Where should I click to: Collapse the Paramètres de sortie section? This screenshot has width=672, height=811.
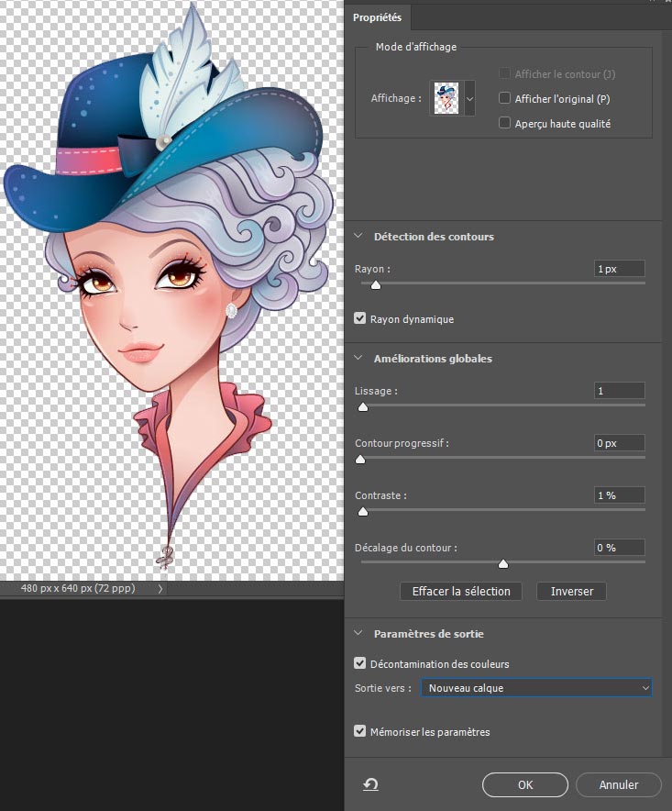(358, 634)
